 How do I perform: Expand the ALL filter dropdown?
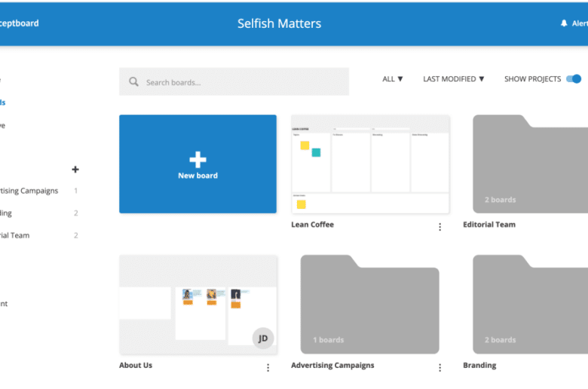(x=393, y=79)
